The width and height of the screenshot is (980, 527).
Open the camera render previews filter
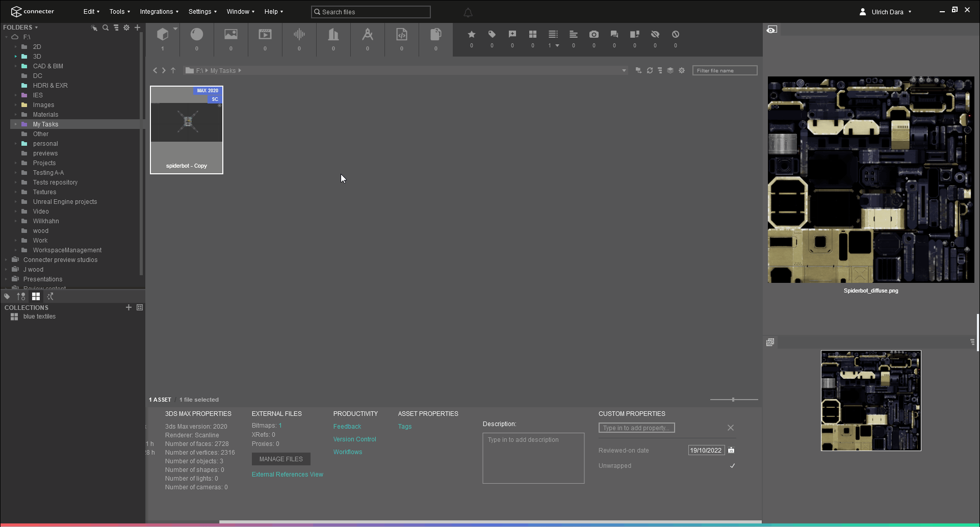point(594,34)
